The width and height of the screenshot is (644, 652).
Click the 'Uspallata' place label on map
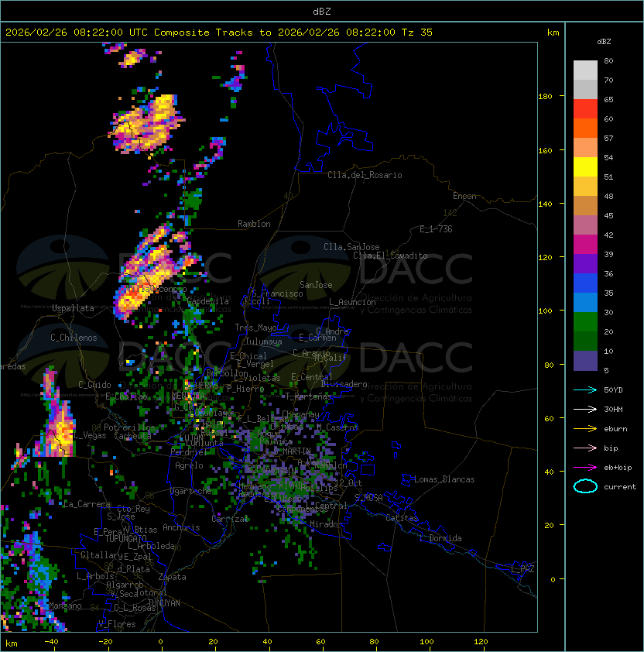73,308
